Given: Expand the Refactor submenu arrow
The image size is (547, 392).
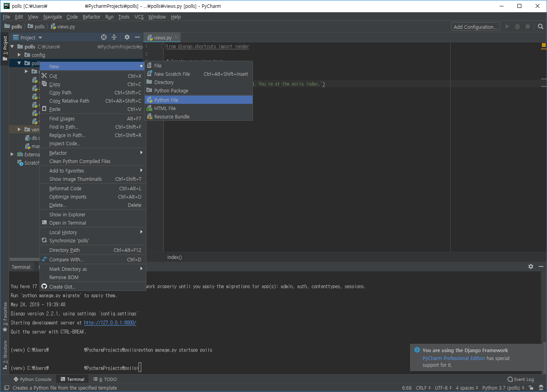Looking at the screenshot, I should (141, 152).
